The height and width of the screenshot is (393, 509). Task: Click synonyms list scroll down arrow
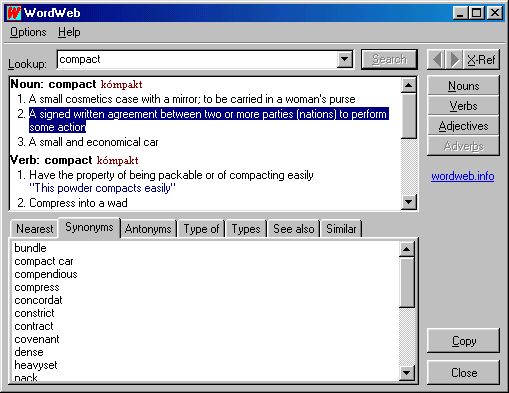tap(406, 373)
